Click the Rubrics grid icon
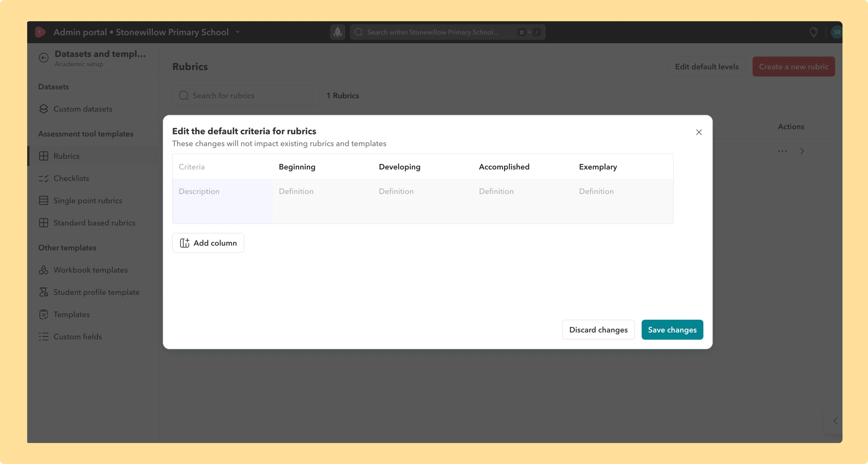The image size is (868, 464). click(43, 156)
